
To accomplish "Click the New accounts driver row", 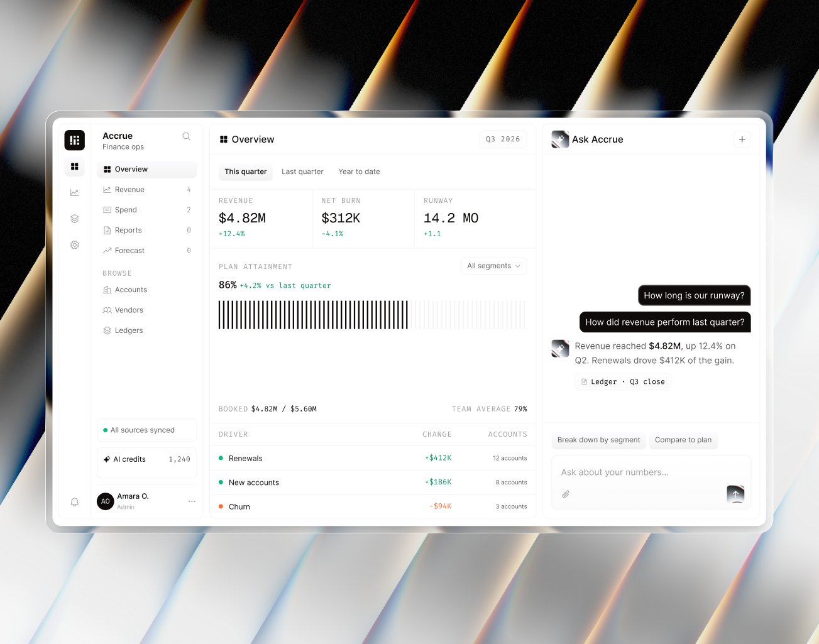I will tap(373, 483).
